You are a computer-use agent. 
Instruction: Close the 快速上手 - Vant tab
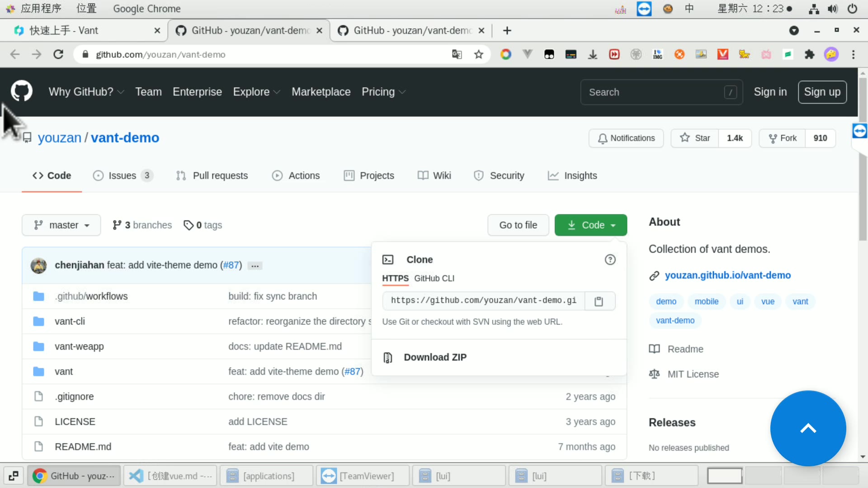(157, 31)
